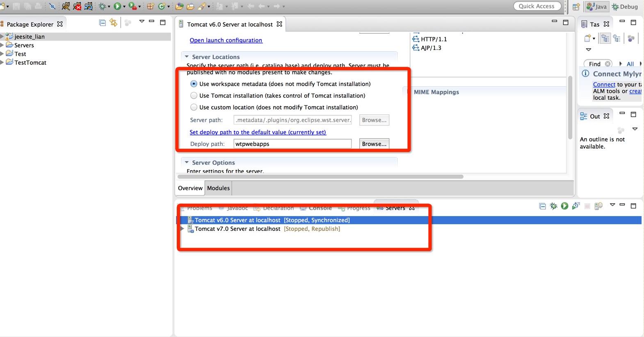Click the Open Task folder icon

click(x=190, y=7)
